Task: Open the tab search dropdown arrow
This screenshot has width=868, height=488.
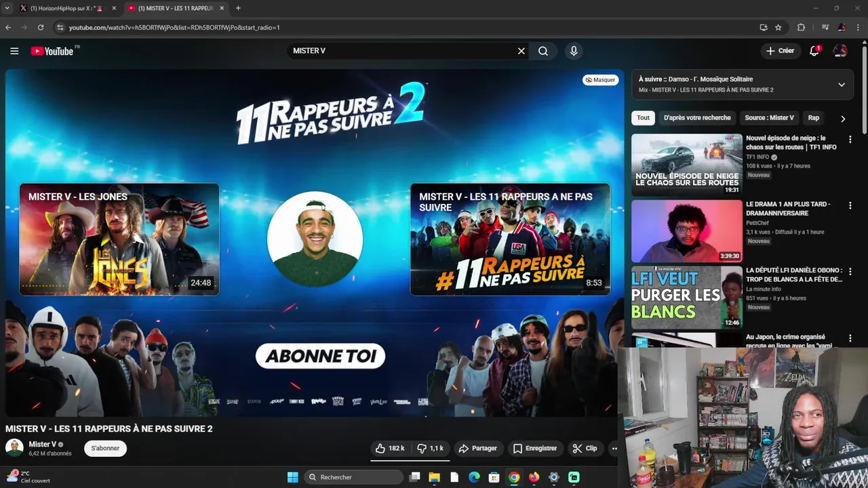Action: [x=7, y=8]
